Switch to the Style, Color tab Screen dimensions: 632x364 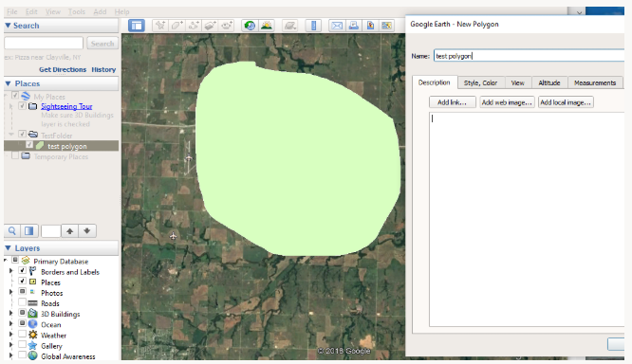(480, 82)
